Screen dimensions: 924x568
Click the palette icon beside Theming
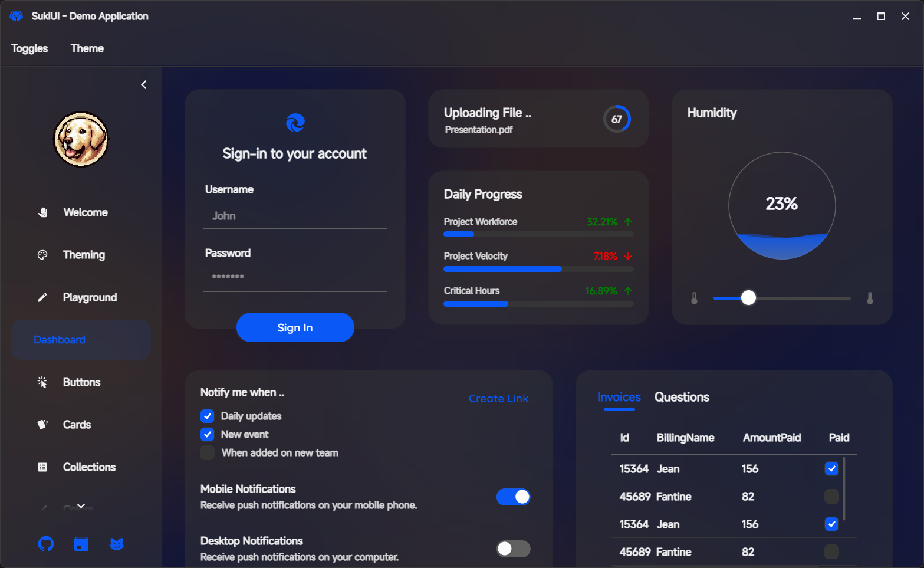(42, 255)
